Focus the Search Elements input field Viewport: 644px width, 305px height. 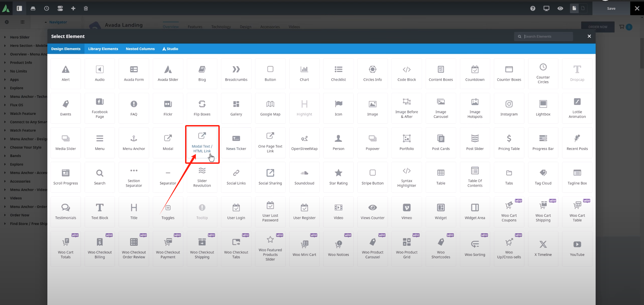pos(547,36)
